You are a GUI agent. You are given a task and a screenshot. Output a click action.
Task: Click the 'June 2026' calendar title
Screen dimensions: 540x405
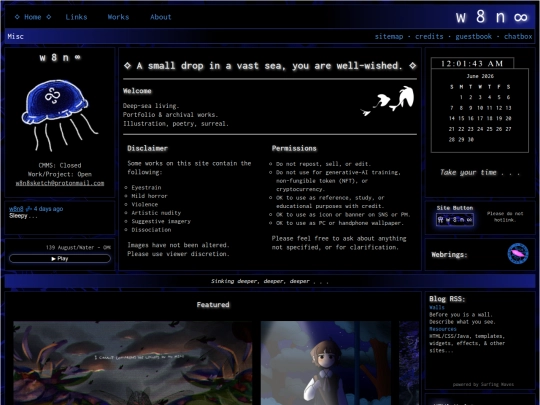[480, 76]
